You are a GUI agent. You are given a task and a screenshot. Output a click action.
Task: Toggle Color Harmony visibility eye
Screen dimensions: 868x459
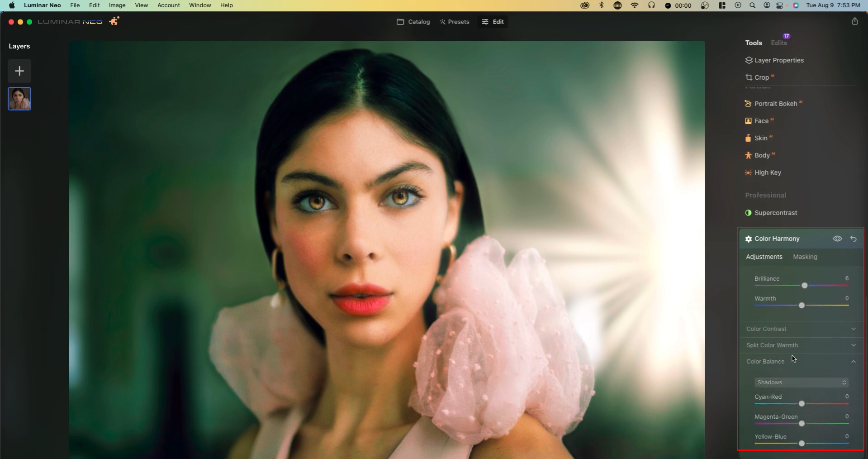837,239
